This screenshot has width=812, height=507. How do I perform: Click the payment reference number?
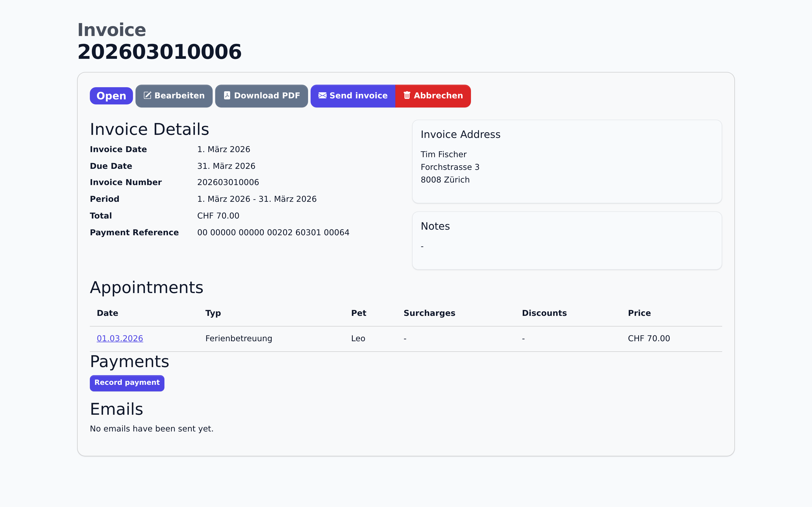pyautogui.click(x=273, y=232)
